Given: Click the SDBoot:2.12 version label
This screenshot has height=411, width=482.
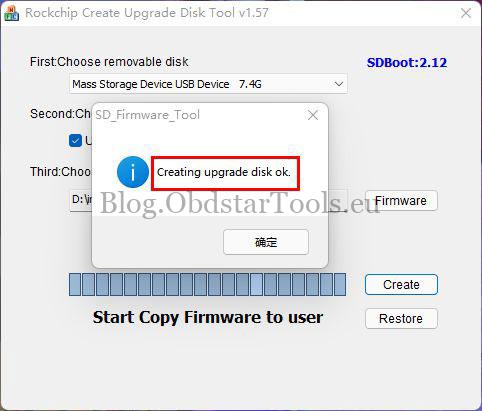Looking at the screenshot, I should (x=407, y=63).
